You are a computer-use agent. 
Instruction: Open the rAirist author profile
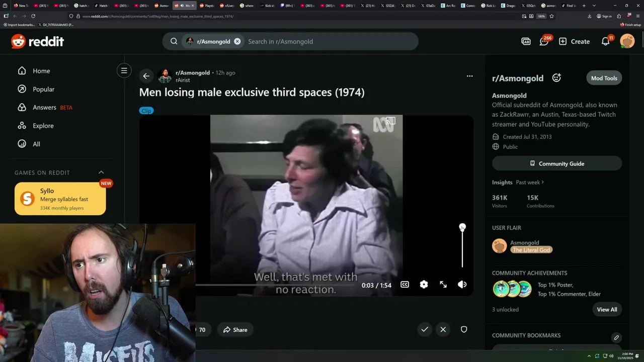pyautogui.click(x=183, y=80)
